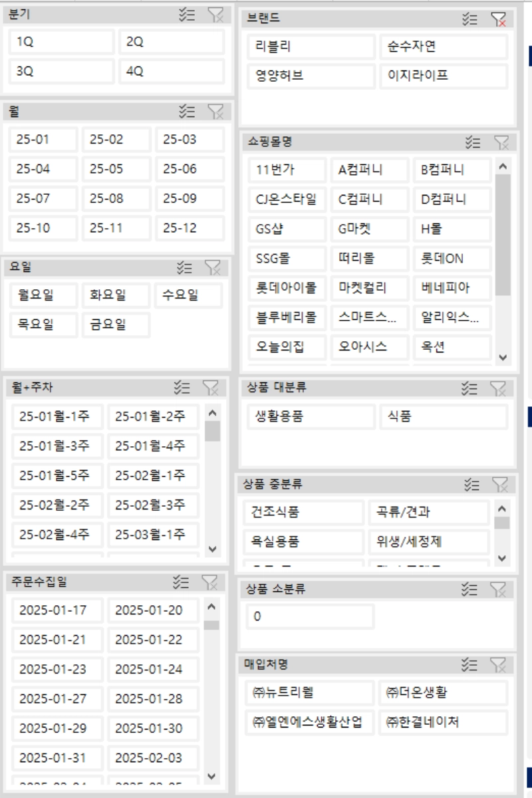Image resolution: width=532 pixels, height=798 pixels.
Task: Clear the filter on the 월 slicer
Action: [x=215, y=111]
